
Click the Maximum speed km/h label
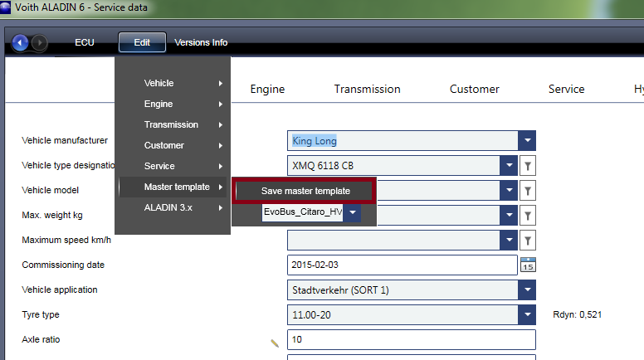point(66,240)
